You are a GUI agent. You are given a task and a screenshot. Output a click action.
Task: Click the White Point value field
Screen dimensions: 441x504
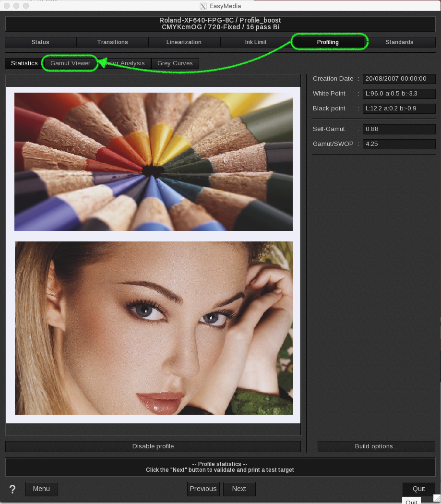click(x=399, y=94)
